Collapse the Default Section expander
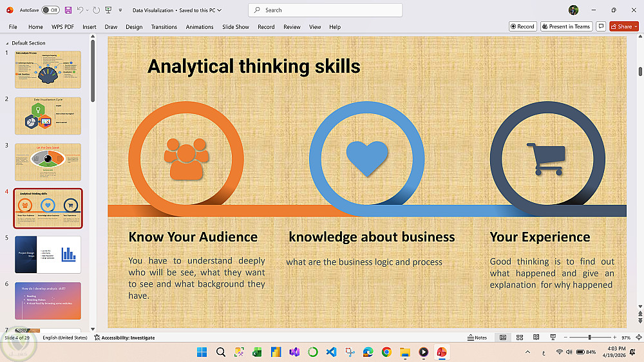644x362 pixels. (x=7, y=43)
